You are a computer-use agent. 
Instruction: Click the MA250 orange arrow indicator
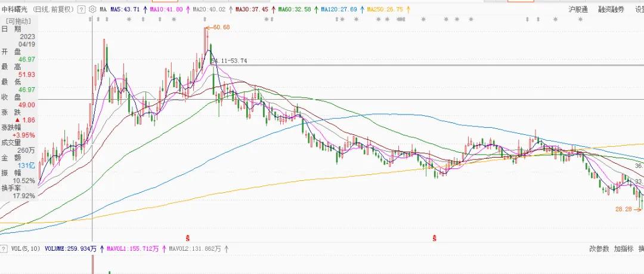point(408,10)
